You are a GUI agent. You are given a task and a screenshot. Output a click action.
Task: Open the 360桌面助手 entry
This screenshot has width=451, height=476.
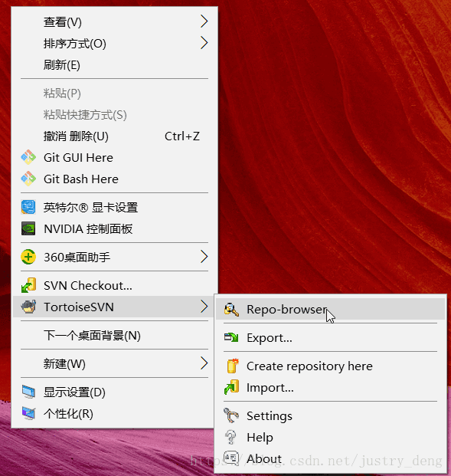coord(115,257)
